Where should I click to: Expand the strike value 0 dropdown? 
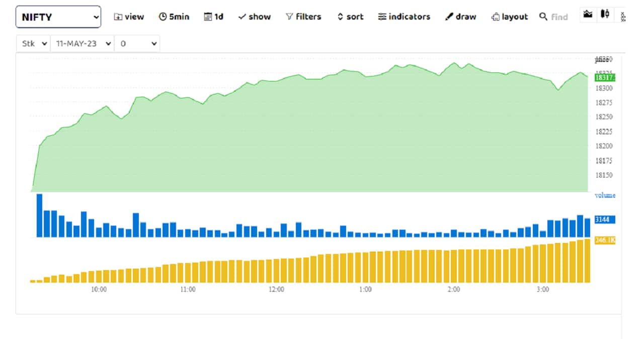tap(137, 44)
